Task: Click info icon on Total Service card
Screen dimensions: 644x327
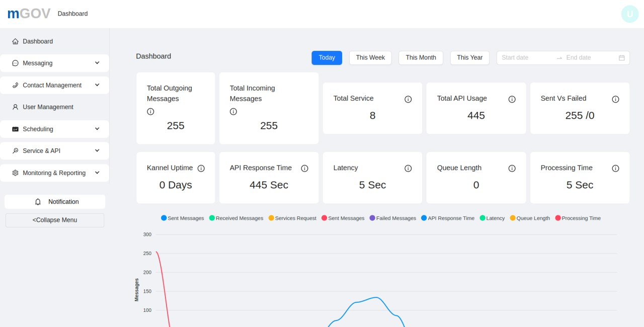Action: coord(408,99)
